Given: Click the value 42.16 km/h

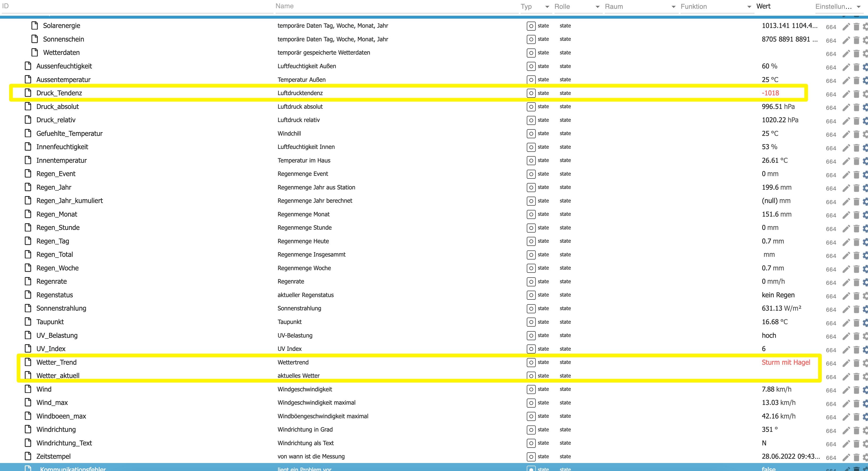Looking at the screenshot, I should pos(779,416).
